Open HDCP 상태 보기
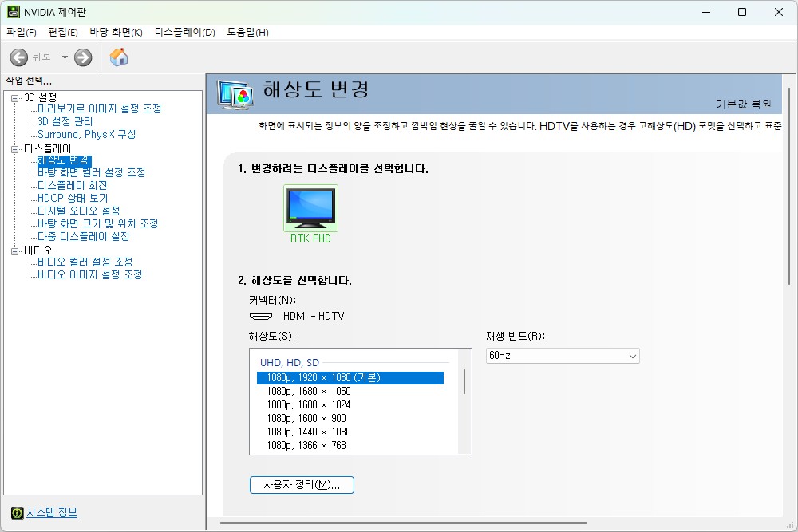The height and width of the screenshot is (532, 798). pyautogui.click(x=73, y=199)
